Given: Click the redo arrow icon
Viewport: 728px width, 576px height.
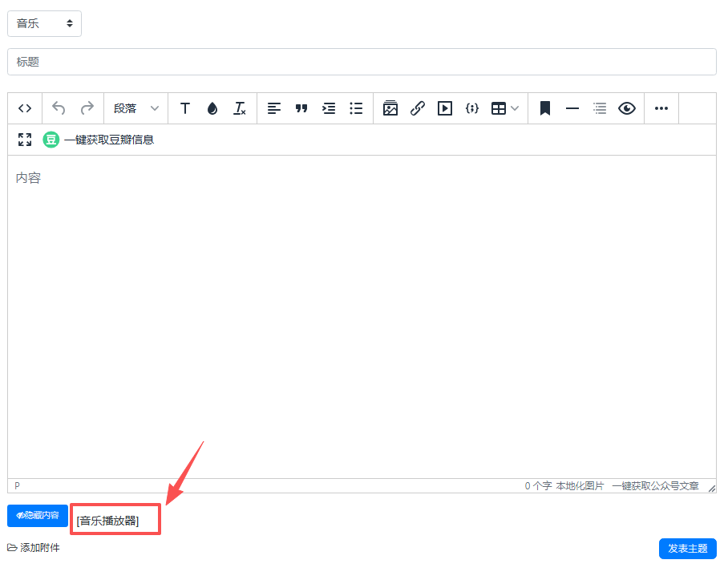Looking at the screenshot, I should point(87,108).
